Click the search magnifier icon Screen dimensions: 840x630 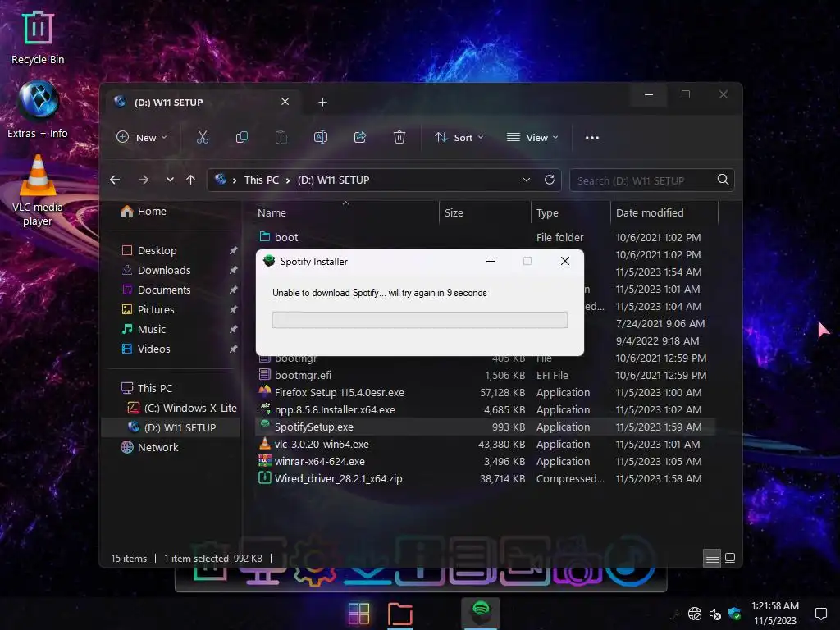(x=724, y=180)
